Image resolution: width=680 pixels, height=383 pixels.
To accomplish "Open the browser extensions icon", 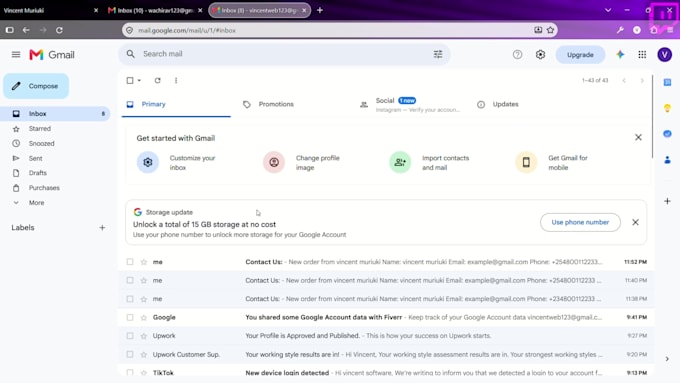I will pos(654,30).
